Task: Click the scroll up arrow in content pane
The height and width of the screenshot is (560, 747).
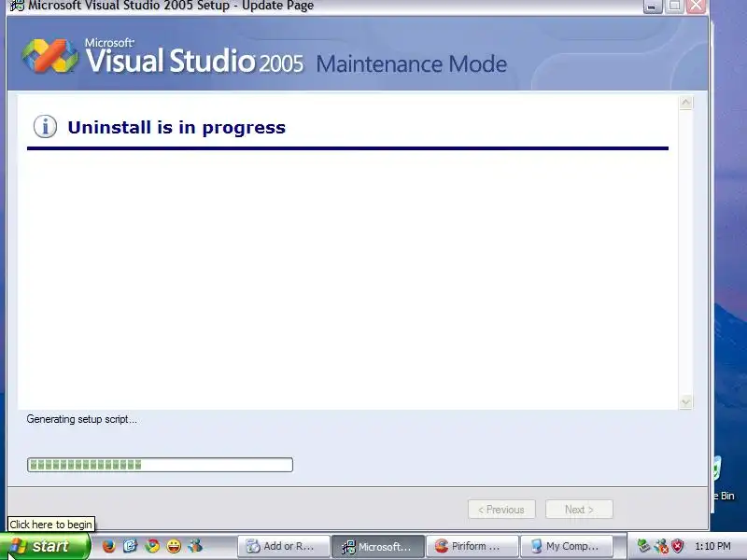Action: coord(686,103)
